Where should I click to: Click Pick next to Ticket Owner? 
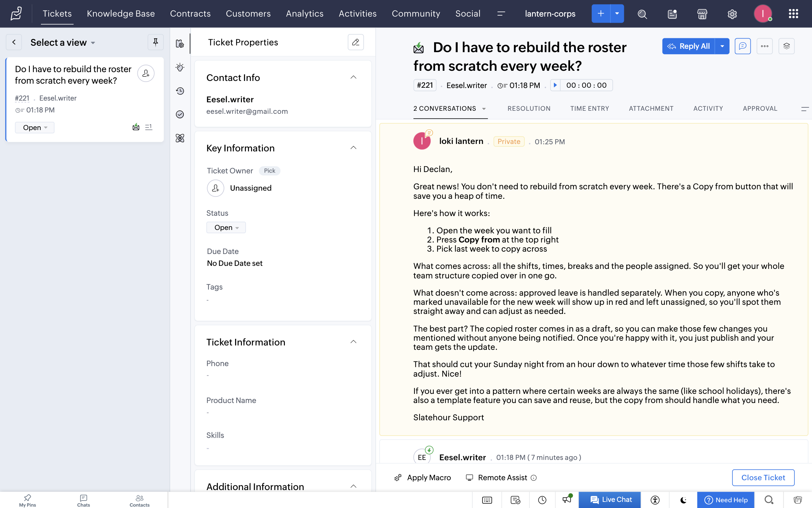coord(270,171)
